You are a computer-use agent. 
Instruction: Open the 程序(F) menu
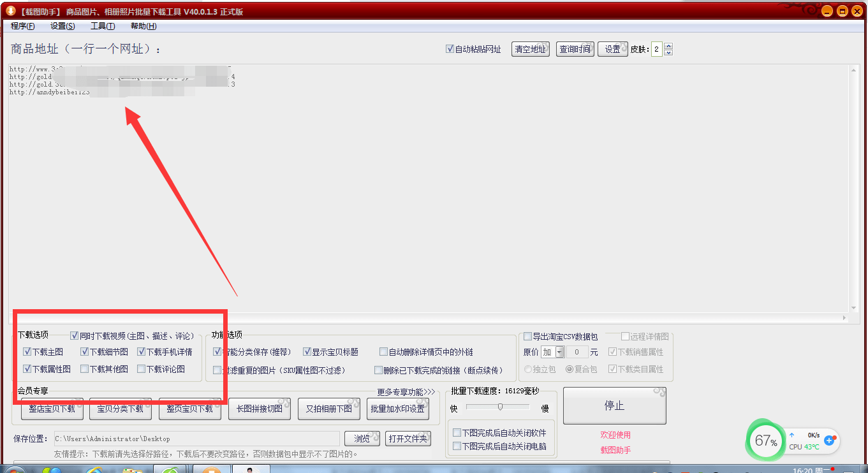tap(23, 26)
